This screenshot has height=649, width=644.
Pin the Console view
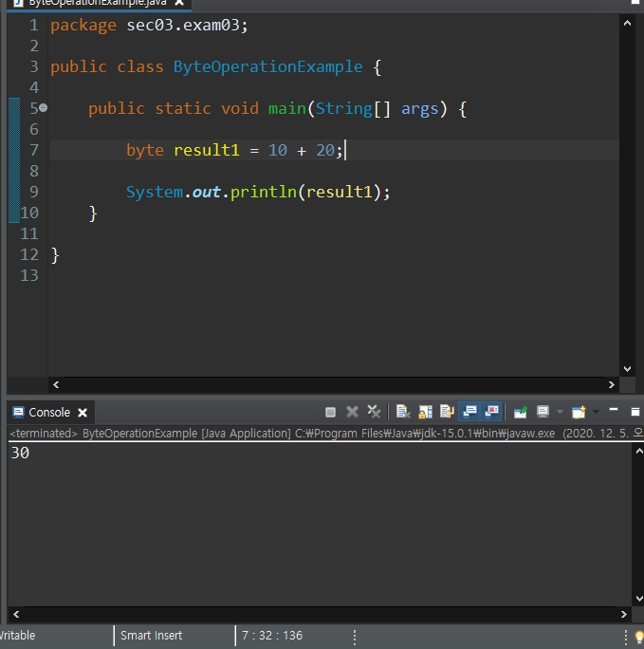(521, 412)
